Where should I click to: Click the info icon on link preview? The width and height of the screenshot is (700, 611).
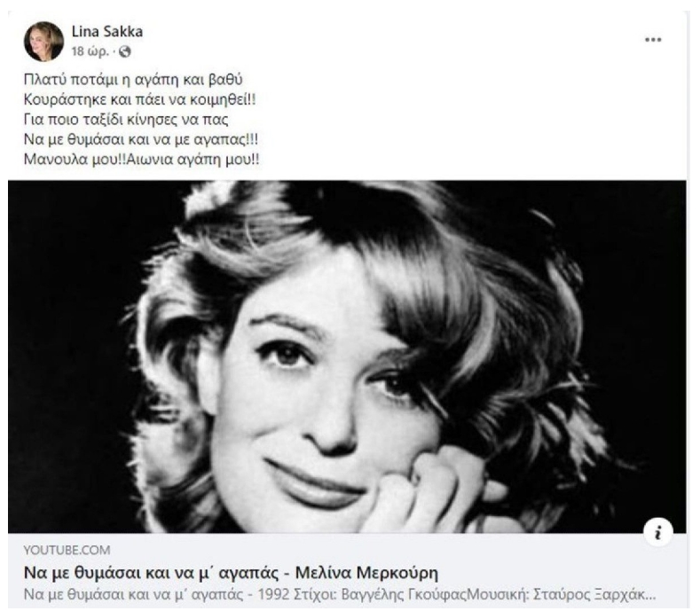[x=658, y=532]
